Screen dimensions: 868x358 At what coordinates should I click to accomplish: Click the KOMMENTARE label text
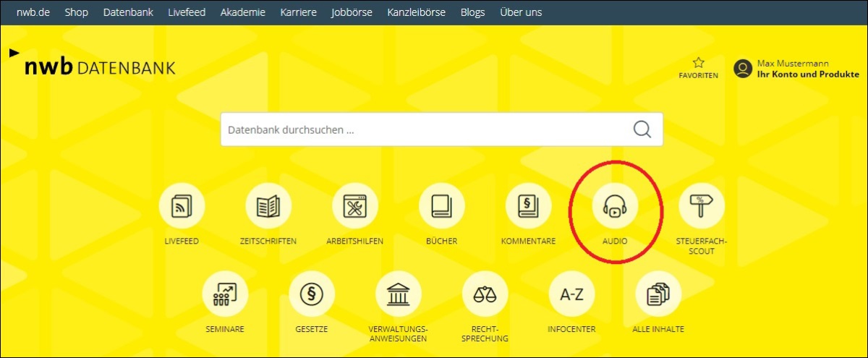pos(529,241)
